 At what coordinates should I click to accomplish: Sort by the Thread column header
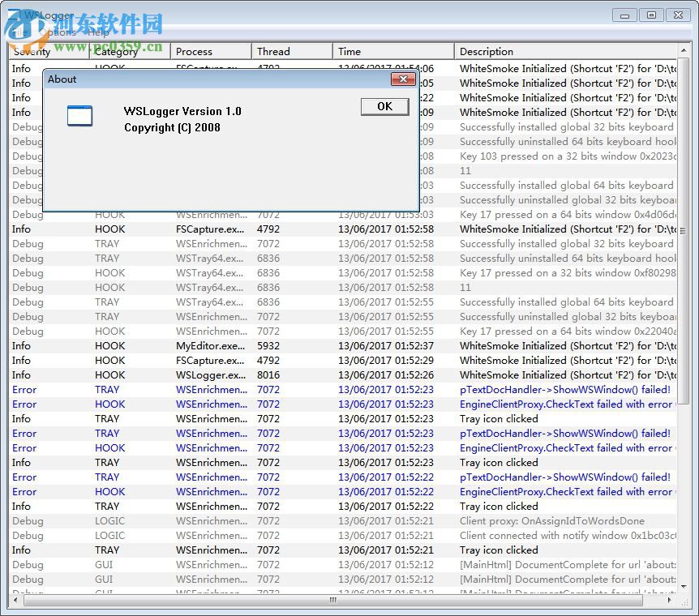click(x=291, y=51)
